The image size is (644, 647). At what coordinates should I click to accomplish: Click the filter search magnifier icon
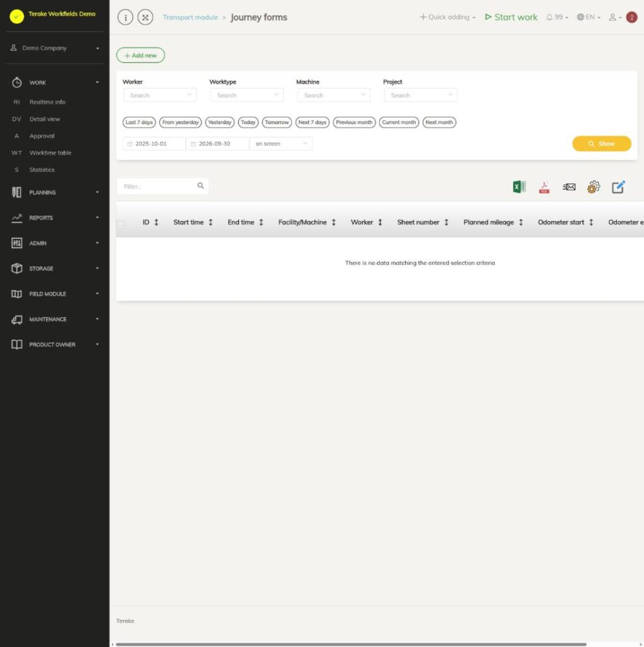point(200,186)
